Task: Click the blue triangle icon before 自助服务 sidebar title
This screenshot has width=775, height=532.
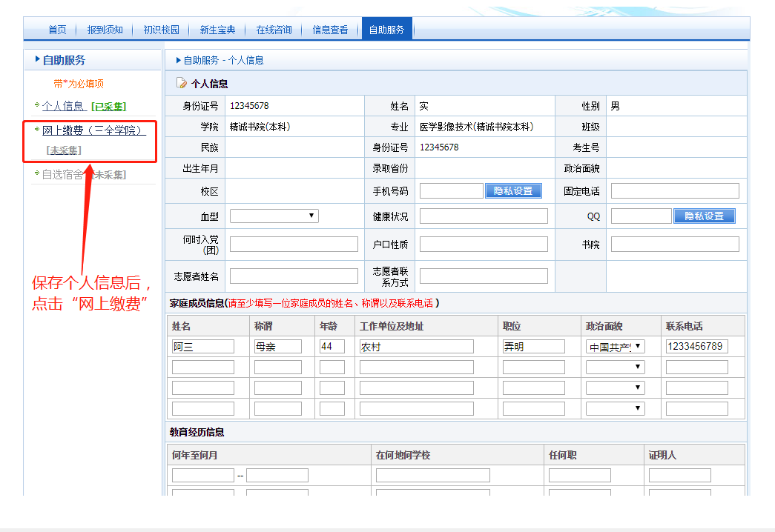Action: [x=37, y=60]
